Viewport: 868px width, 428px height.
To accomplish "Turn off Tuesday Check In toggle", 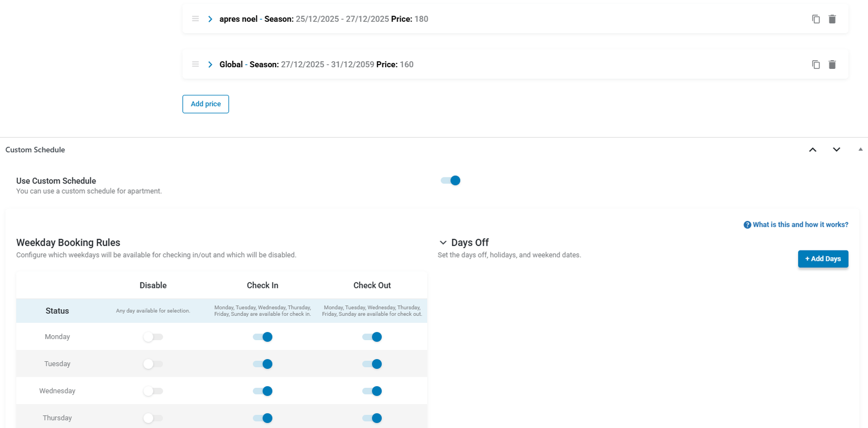I will (263, 364).
